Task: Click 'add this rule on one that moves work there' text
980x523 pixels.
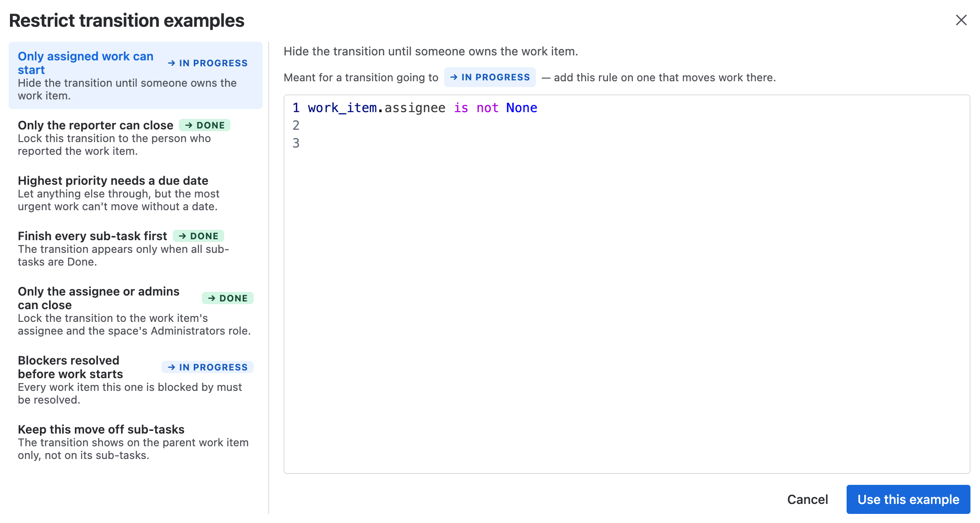Action: pos(665,78)
